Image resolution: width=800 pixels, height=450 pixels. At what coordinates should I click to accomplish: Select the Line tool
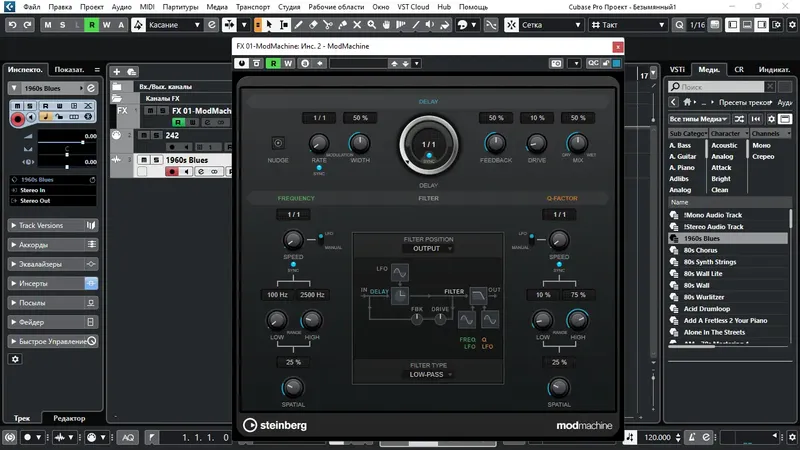coord(416,24)
